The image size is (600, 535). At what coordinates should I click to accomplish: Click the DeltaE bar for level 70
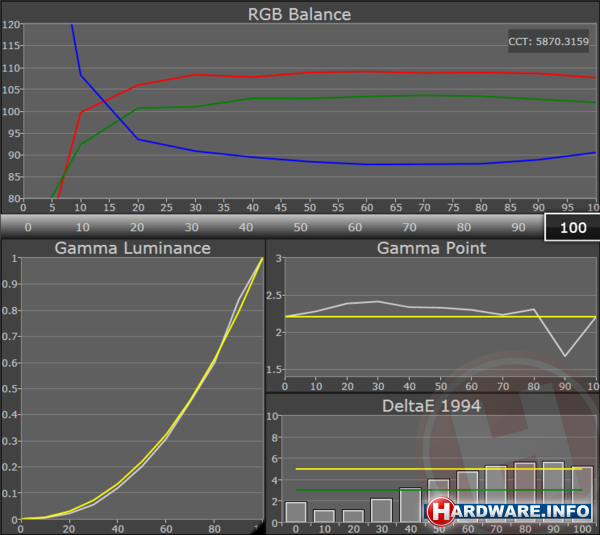496,494
